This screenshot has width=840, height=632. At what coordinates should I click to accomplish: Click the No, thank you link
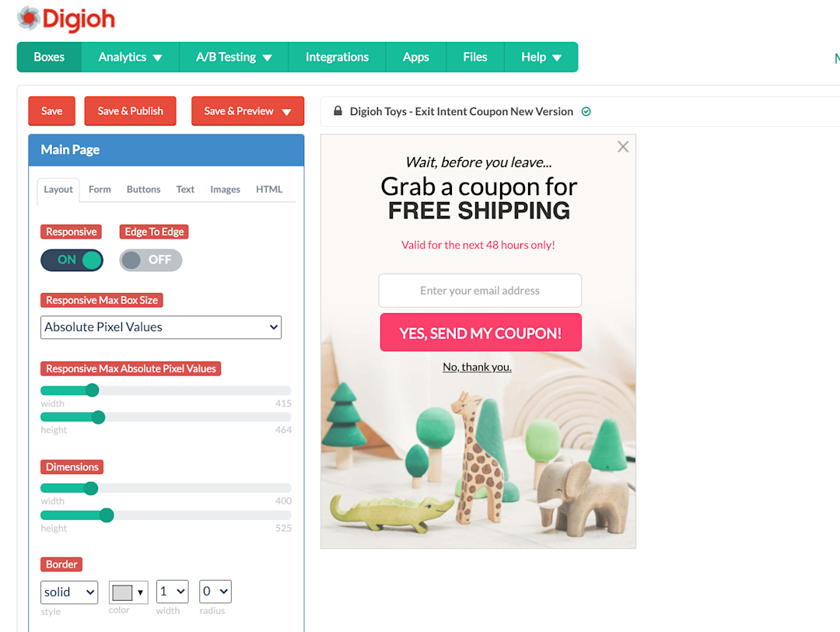[x=477, y=367]
